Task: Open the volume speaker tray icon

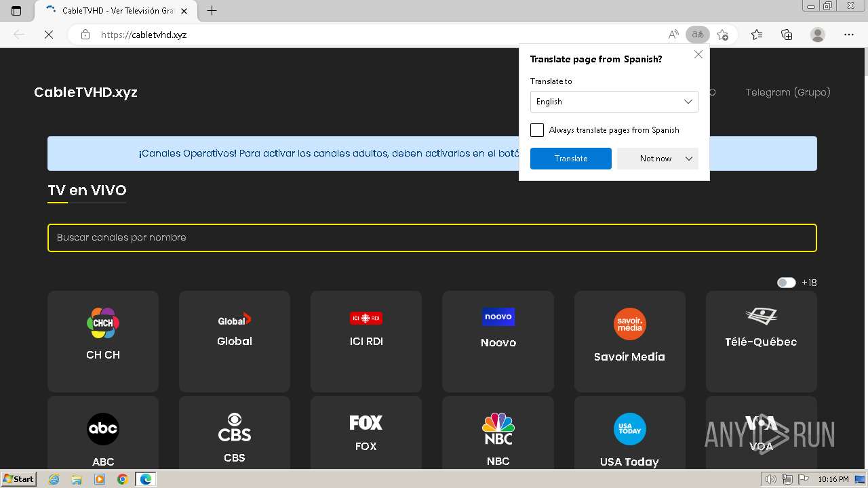Action: 771,479
